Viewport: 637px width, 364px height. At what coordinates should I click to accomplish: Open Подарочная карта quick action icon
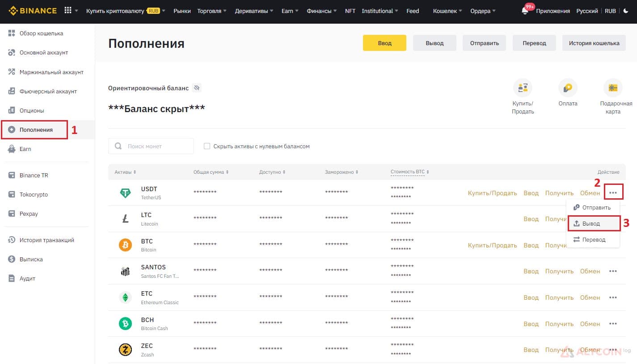pos(613,88)
